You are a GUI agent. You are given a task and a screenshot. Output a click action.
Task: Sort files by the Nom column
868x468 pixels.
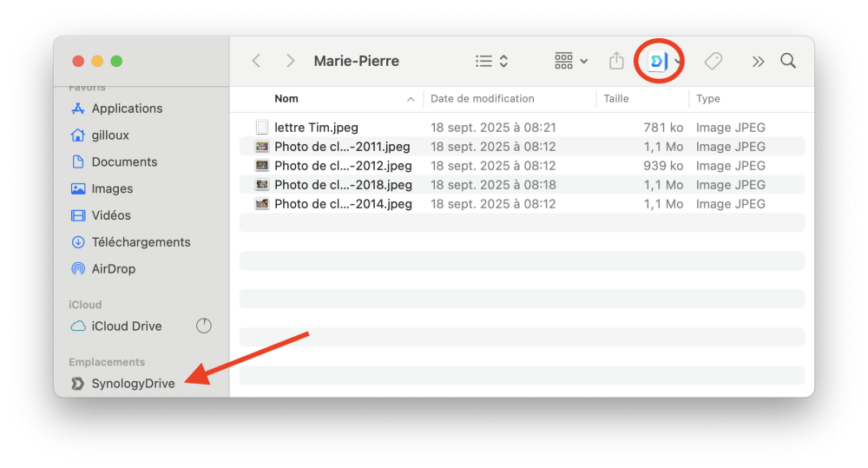tap(286, 99)
